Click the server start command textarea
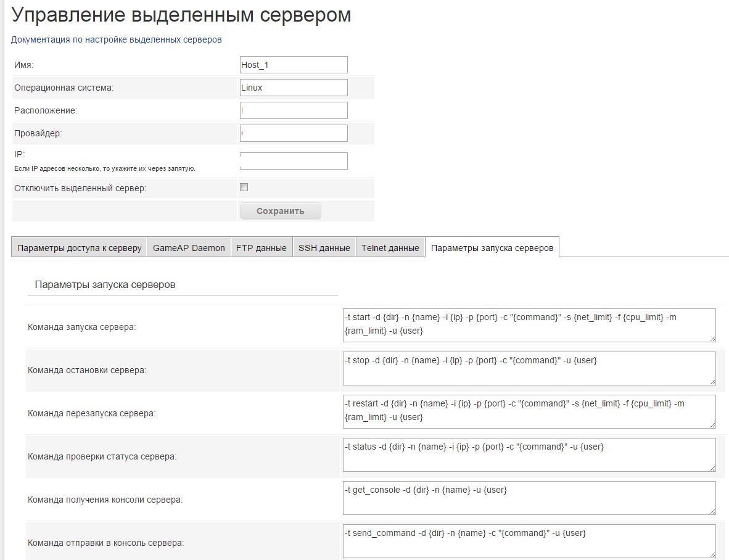The width and height of the screenshot is (729, 560). (529, 325)
